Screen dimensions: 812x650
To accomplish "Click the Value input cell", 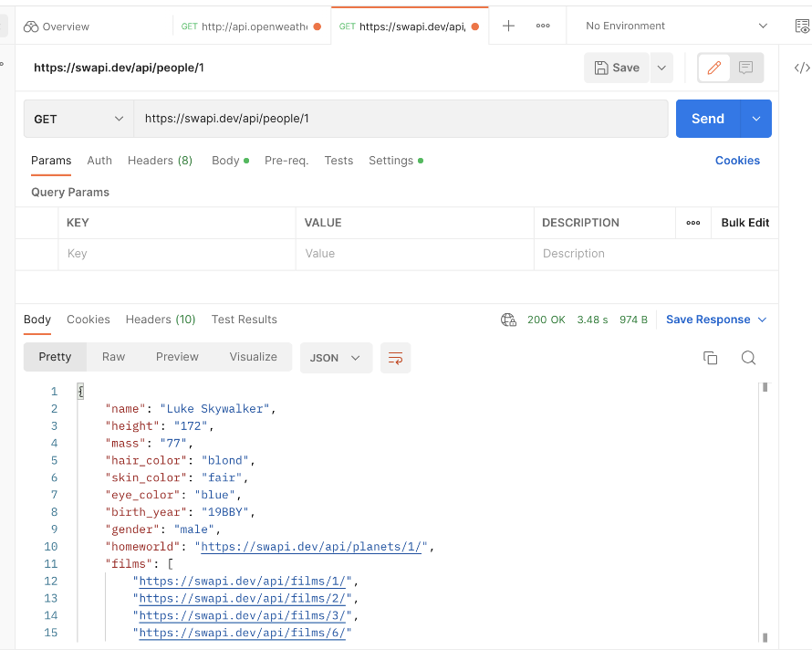I will click(x=415, y=254).
